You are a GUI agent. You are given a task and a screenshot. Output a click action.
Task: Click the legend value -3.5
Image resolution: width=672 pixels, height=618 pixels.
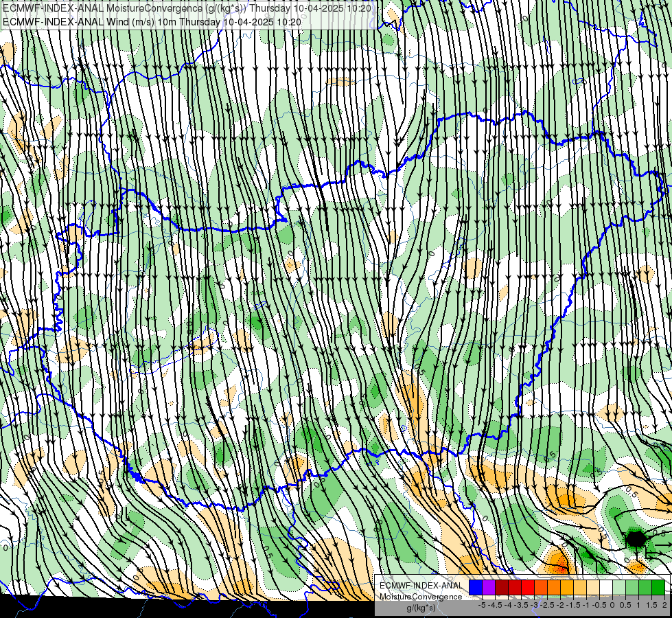click(521, 605)
